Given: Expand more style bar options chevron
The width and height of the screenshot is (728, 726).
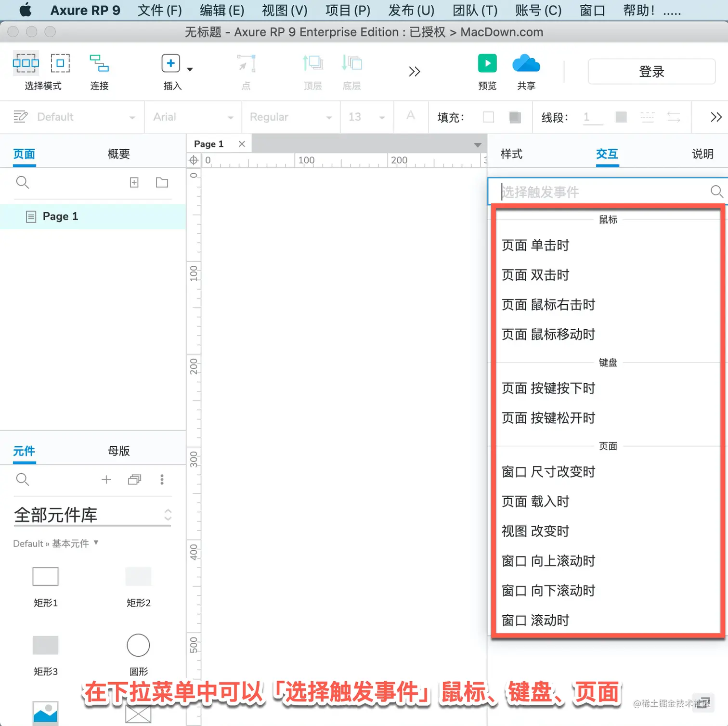Looking at the screenshot, I should 716,117.
